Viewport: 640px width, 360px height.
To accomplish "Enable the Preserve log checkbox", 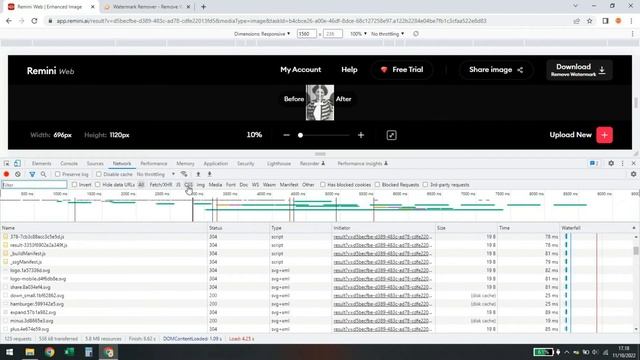I will point(58,174).
